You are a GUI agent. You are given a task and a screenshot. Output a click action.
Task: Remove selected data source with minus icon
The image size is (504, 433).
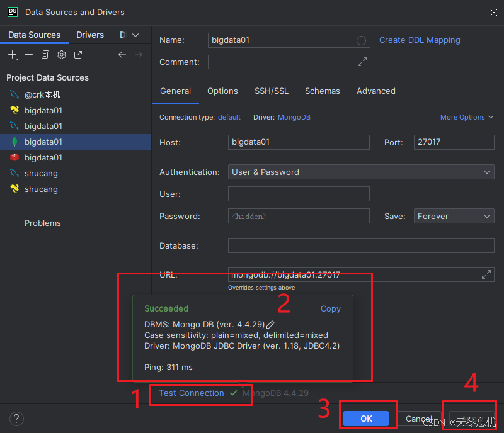29,55
